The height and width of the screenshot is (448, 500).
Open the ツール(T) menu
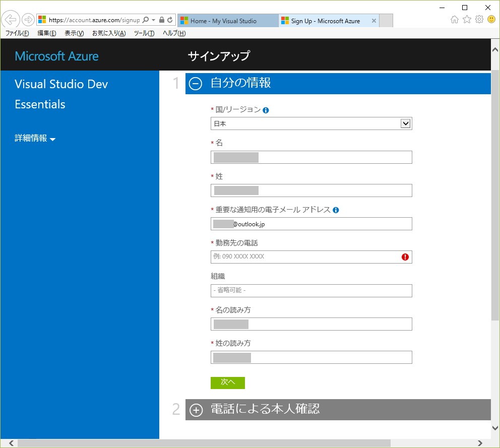pos(144,33)
